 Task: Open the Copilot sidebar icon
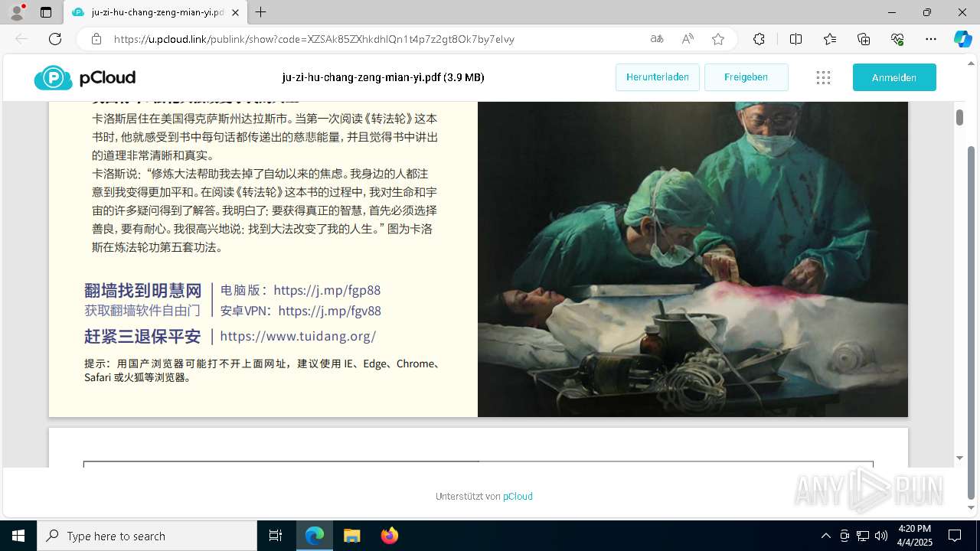point(962,39)
